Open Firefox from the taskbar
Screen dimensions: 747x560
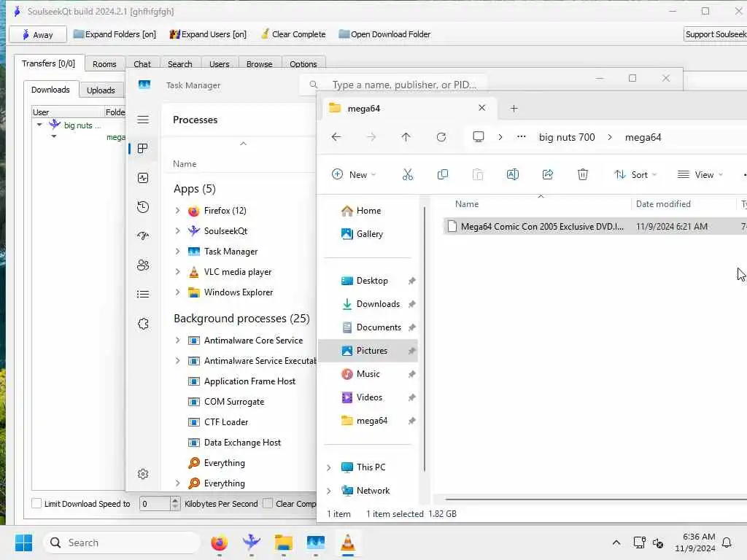(x=219, y=542)
